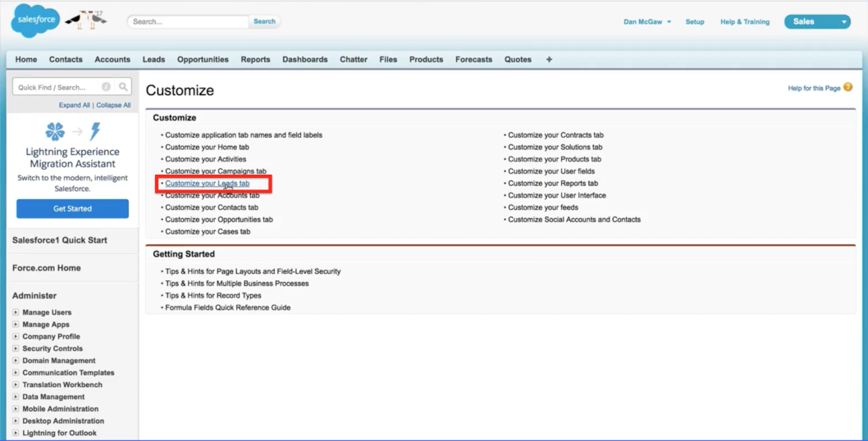Viewport: 868px width, 441px height.
Task: Open Customize your Solutions tab link
Action: tap(555, 148)
